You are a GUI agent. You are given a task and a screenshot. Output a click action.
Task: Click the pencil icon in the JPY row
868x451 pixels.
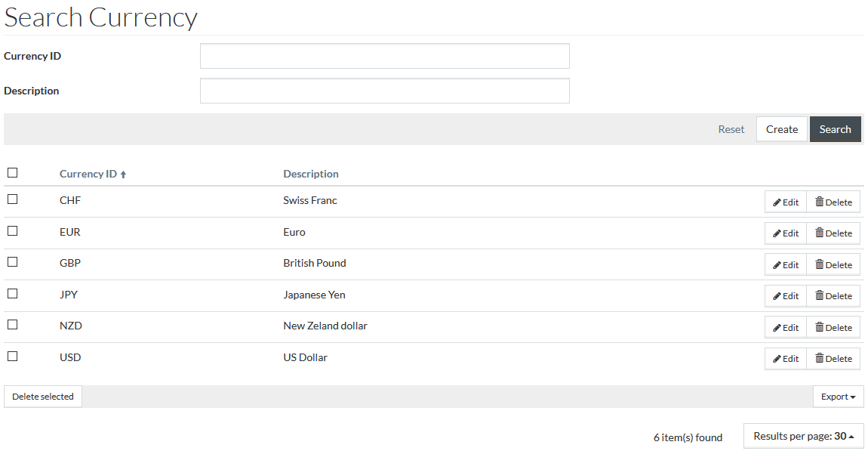(777, 296)
